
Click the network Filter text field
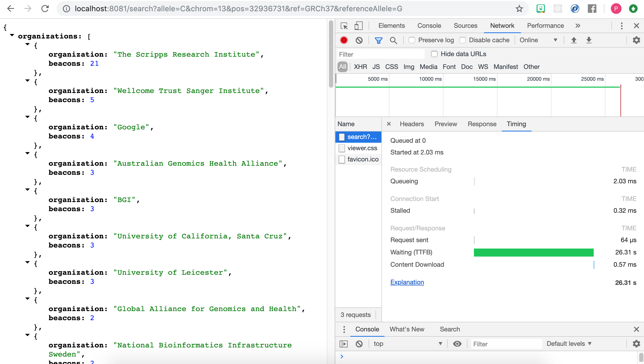381,54
